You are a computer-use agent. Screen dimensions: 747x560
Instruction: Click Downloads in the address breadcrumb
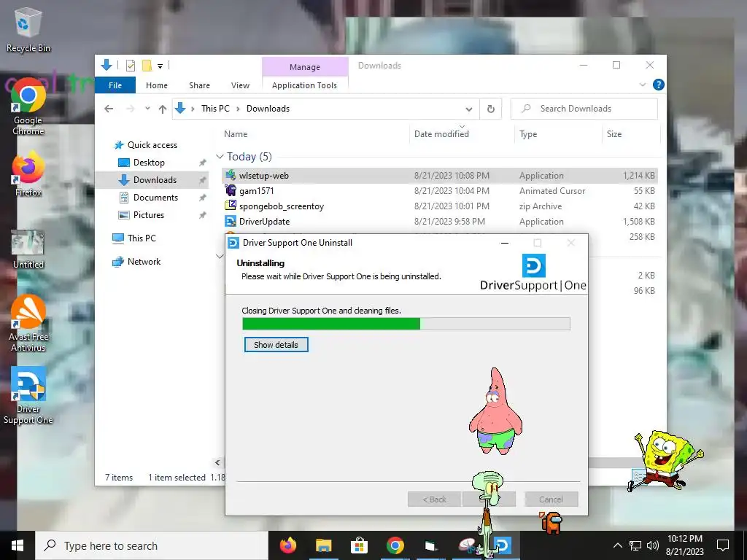268,109
